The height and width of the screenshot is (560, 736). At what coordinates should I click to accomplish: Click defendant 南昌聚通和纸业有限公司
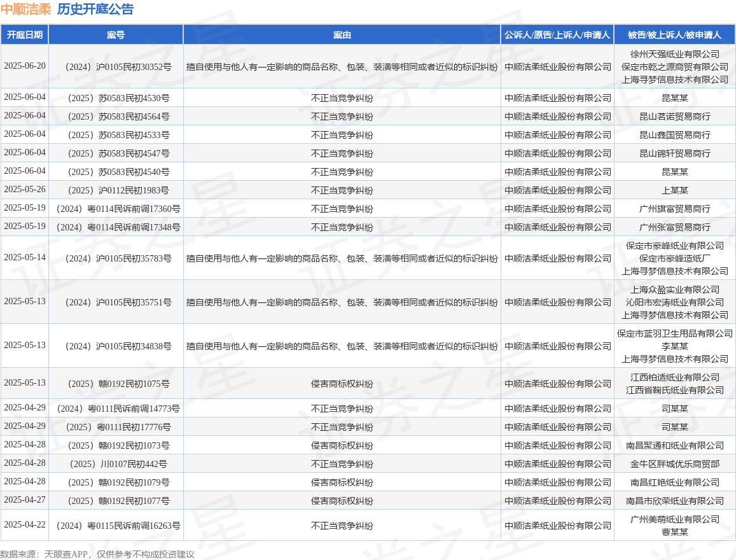coord(674,445)
